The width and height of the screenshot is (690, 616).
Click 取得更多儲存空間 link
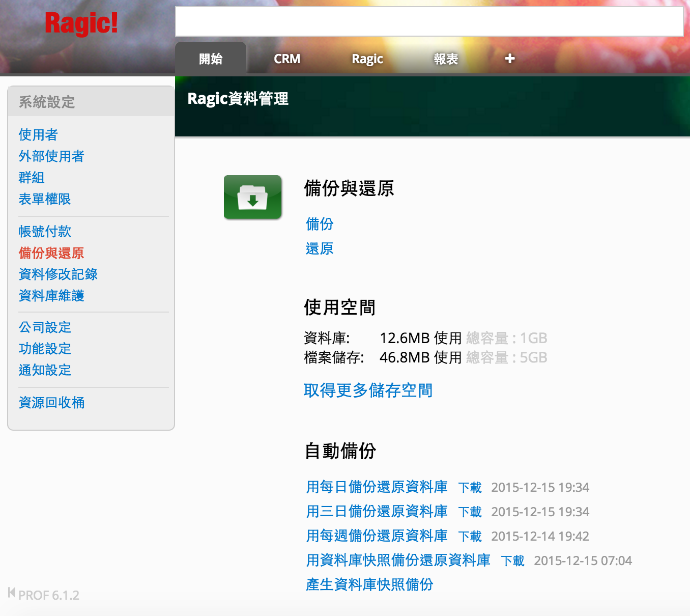368,390
